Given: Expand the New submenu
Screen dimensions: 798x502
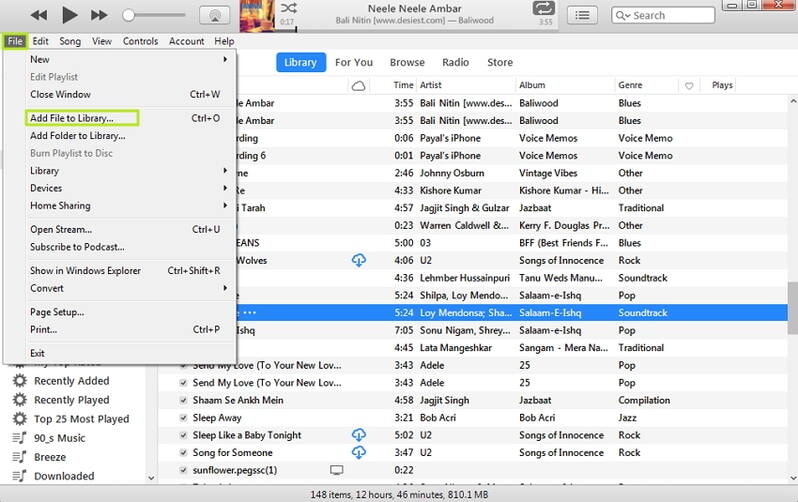Looking at the screenshot, I should [224, 59].
